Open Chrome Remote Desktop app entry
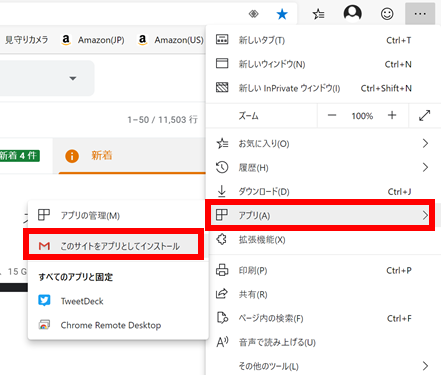Image resolution: width=441 pixels, height=375 pixels. pyautogui.click(x=118, y=325)
